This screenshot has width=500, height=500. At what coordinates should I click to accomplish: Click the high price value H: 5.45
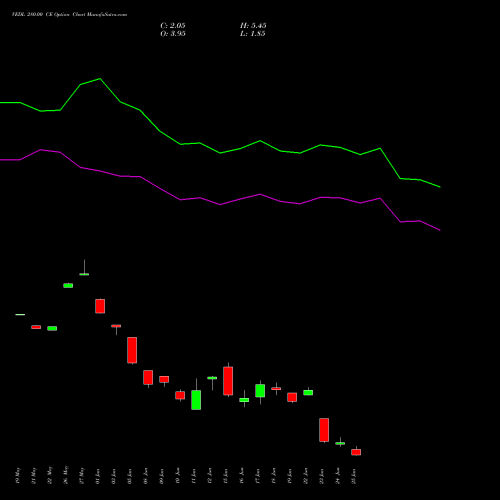click(x=253, y=26)
